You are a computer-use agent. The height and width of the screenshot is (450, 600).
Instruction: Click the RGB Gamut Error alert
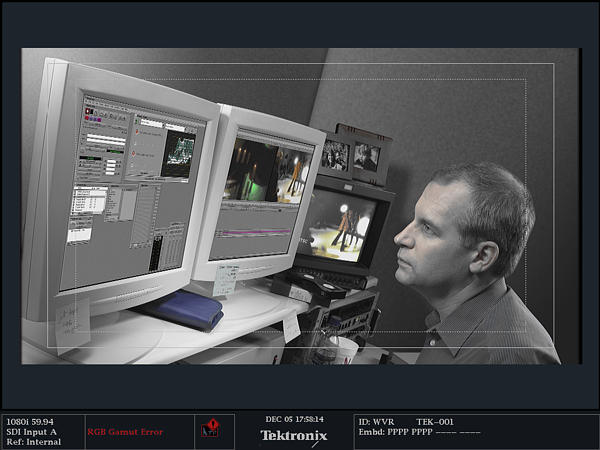(x=125, y=432)
